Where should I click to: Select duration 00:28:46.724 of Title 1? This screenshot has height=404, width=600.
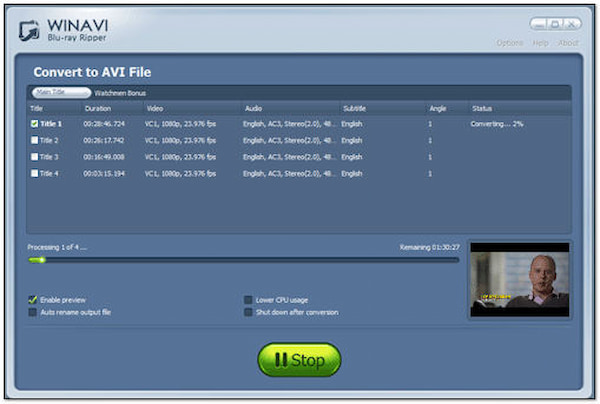click(104, 124)
